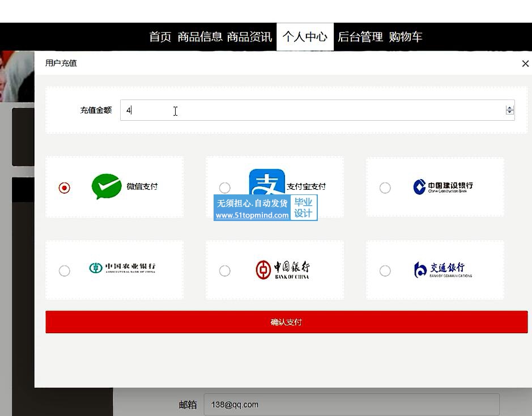The width and height of the screenshot is (532, 416).
Task: Pick the 中国银行 radio option
Action: [x=224, y=271]
